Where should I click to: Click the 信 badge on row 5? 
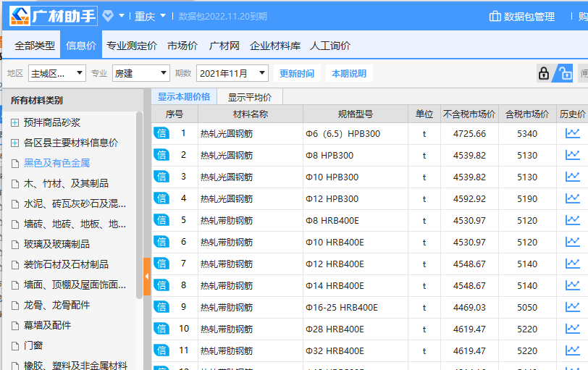click(x=161, y=220)
